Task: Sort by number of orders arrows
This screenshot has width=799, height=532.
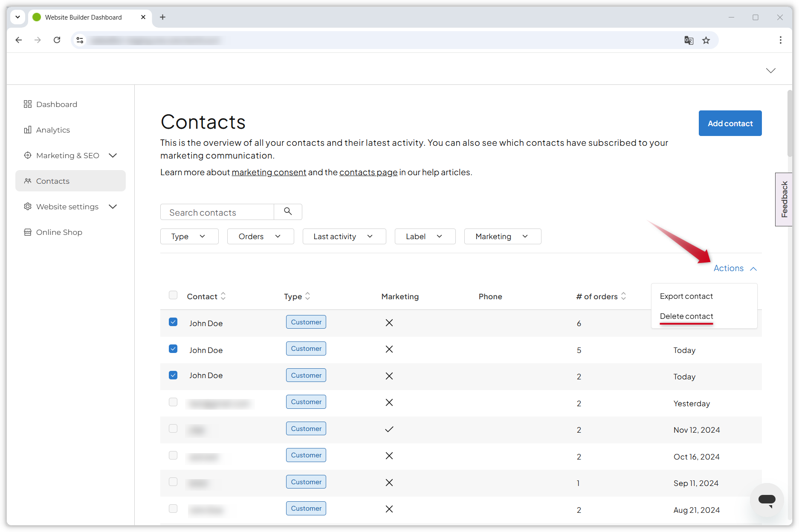Action: [623, 296]
